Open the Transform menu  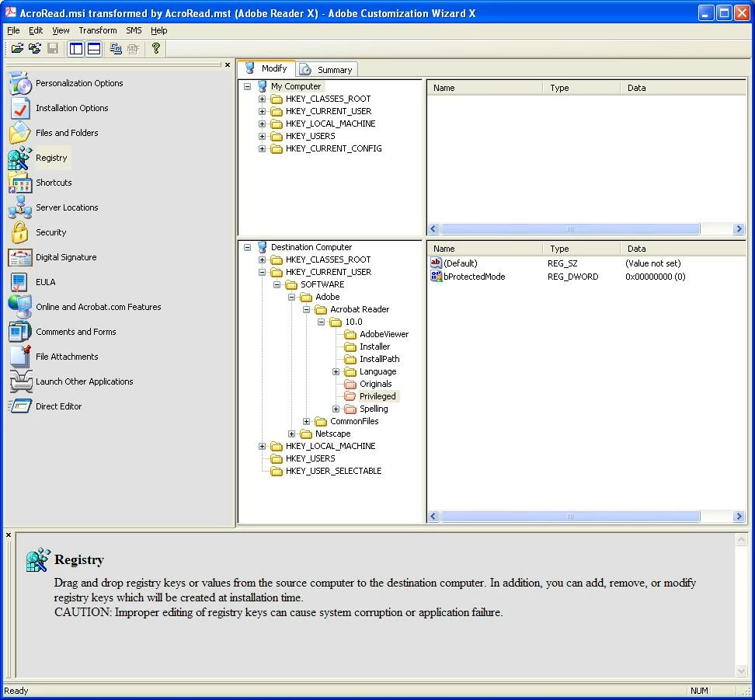click(x=98, y=30)
